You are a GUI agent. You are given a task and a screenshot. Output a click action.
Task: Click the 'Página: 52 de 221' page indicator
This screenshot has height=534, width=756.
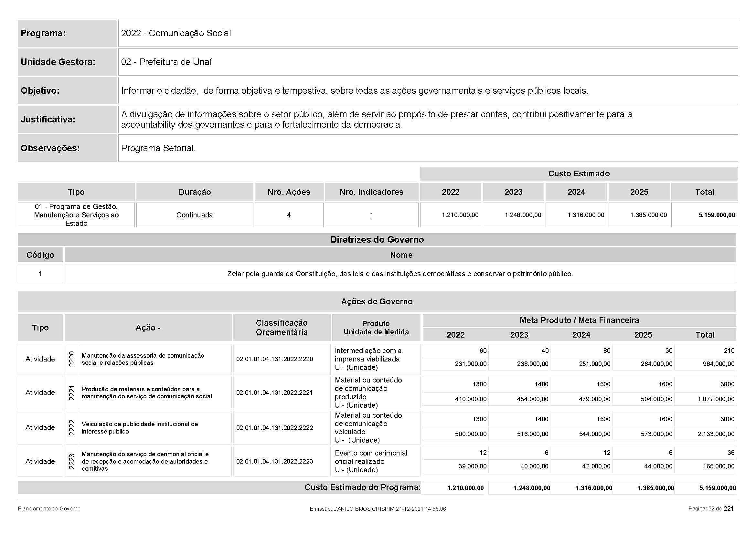click(x=710, y=509)
